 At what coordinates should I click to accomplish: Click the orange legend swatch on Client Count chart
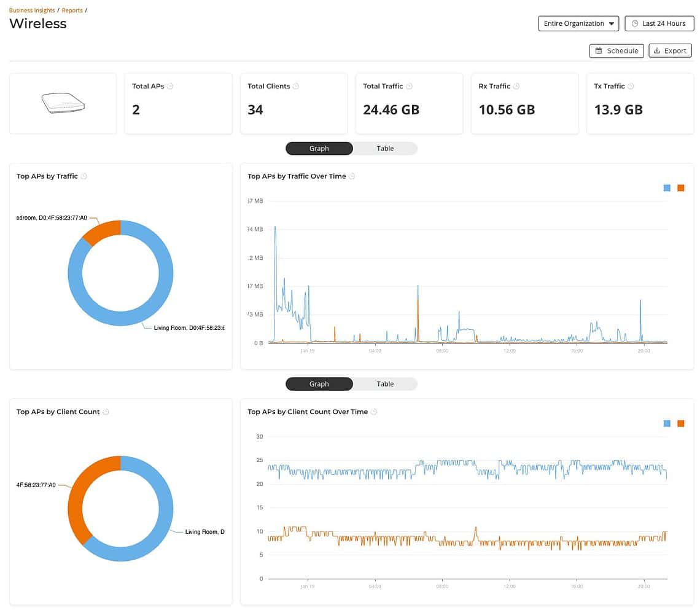[x=680, y=423]
